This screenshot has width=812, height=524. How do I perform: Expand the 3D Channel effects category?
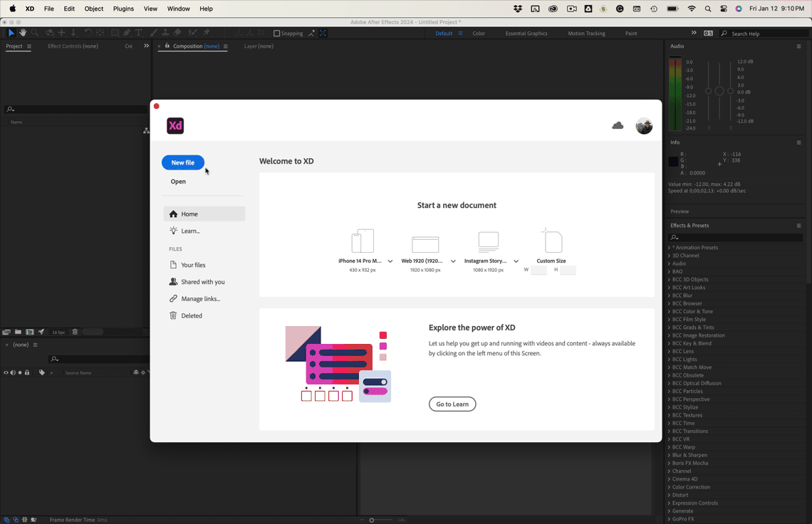669,256
